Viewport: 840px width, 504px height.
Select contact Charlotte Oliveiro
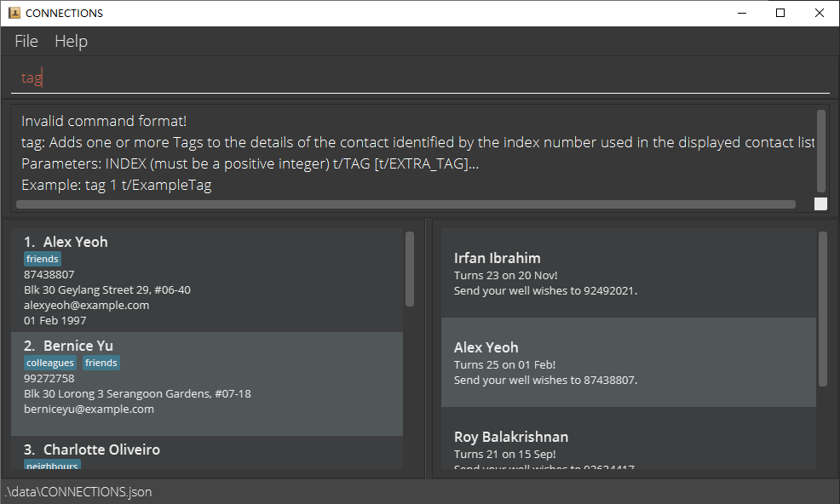click(x=207, y=453)
